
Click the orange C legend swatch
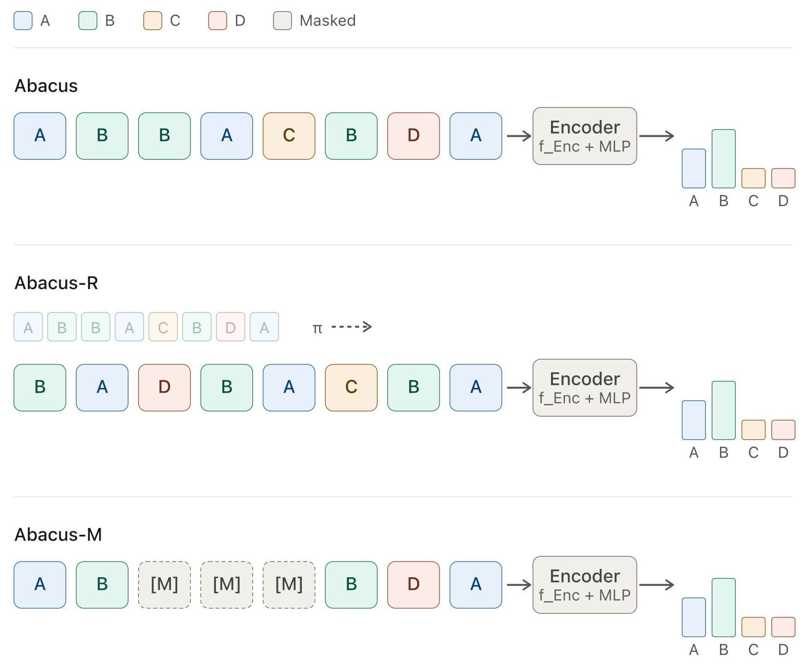[x=152, y=21]
